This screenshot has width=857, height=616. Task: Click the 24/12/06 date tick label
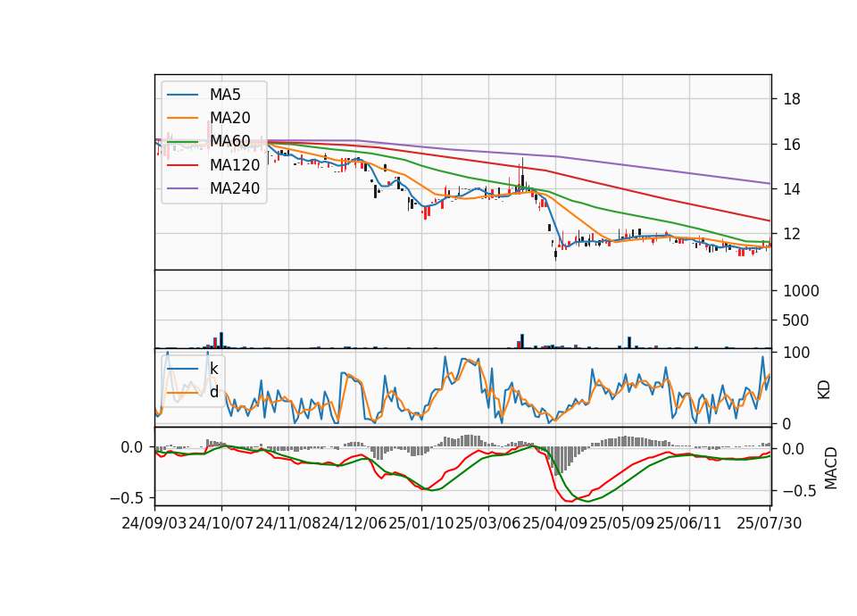click(354, 523)
